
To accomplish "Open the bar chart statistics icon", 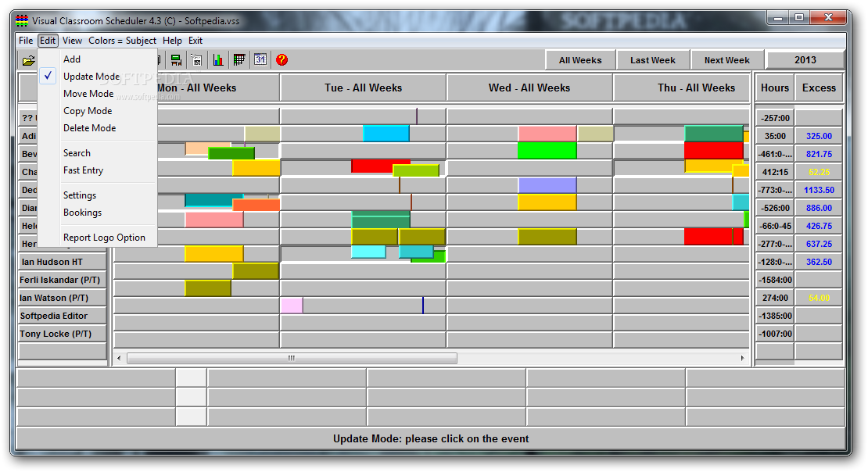I will coord(218,59).
